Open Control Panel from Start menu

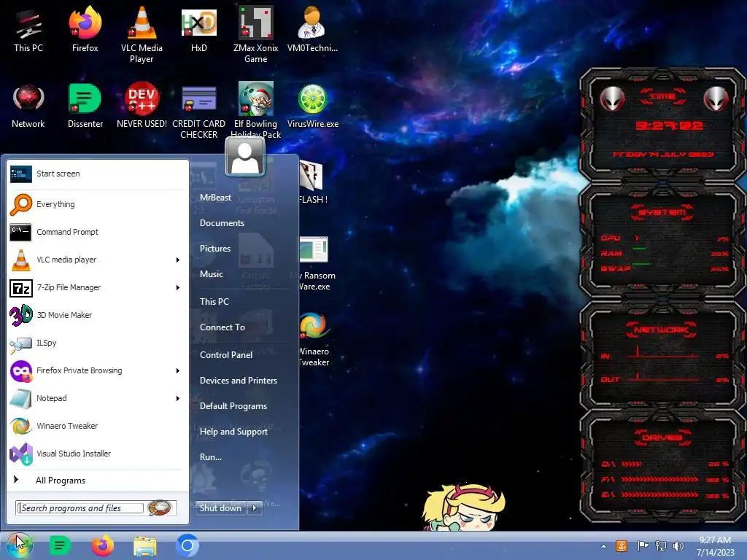pyautogui.click(x=226, y=355)
